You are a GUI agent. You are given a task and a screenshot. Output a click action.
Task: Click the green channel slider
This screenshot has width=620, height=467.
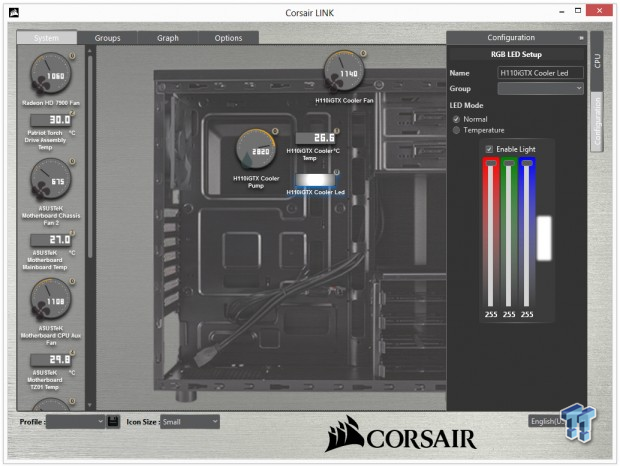point(508,233)
